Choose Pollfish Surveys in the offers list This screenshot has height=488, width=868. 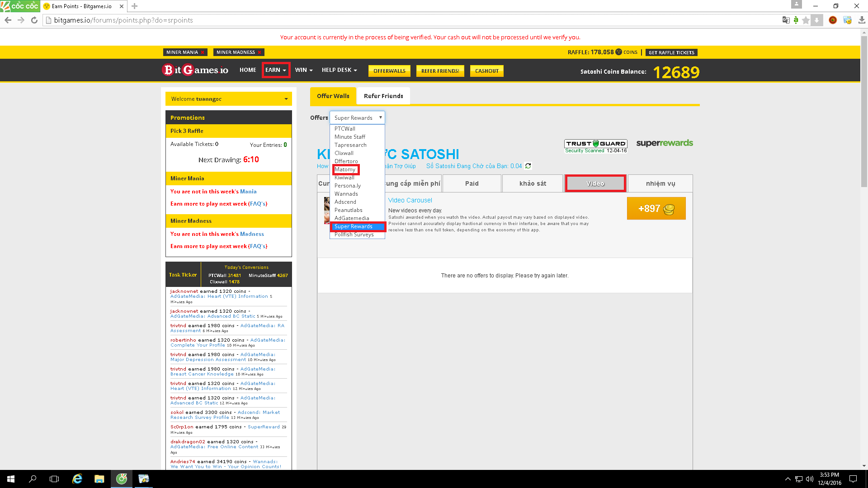coord(354,235)
